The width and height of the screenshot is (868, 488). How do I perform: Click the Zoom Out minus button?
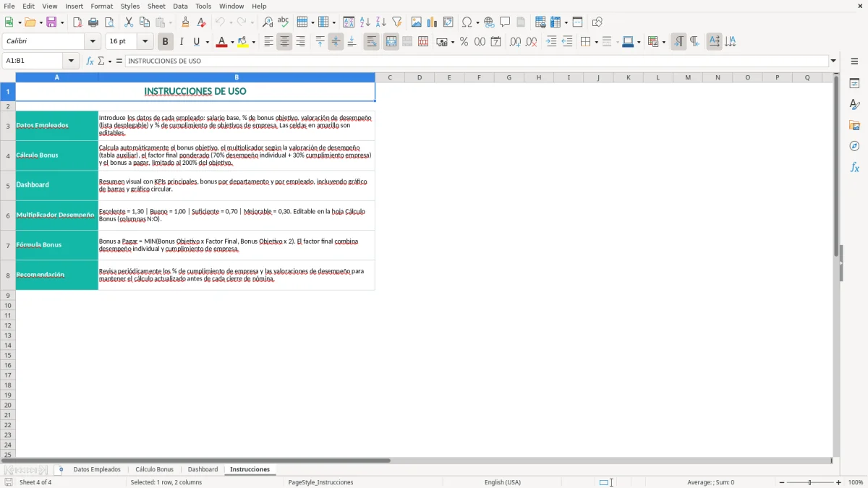[x=782, y=482]
